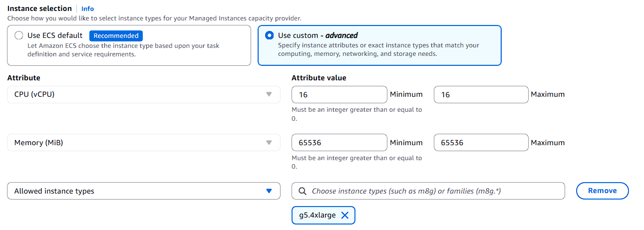
Task: Click the Choose instance types search box
Action: [x=434, y=191]
